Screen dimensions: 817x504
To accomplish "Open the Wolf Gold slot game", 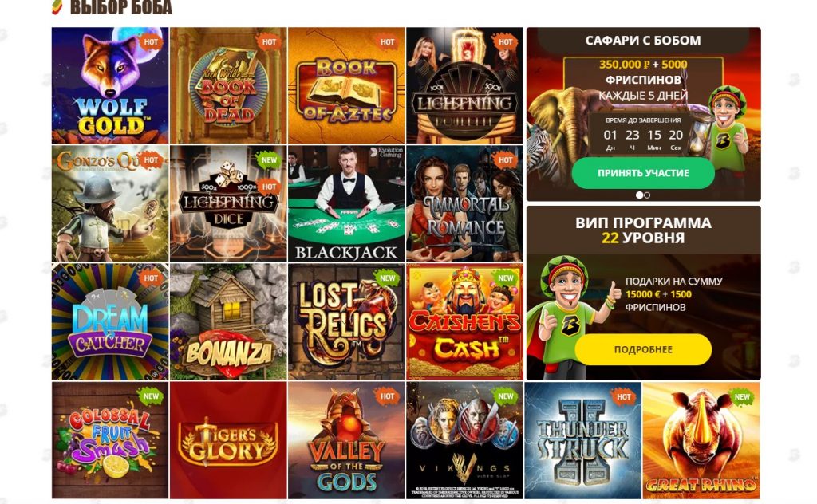I will (110, 86).
